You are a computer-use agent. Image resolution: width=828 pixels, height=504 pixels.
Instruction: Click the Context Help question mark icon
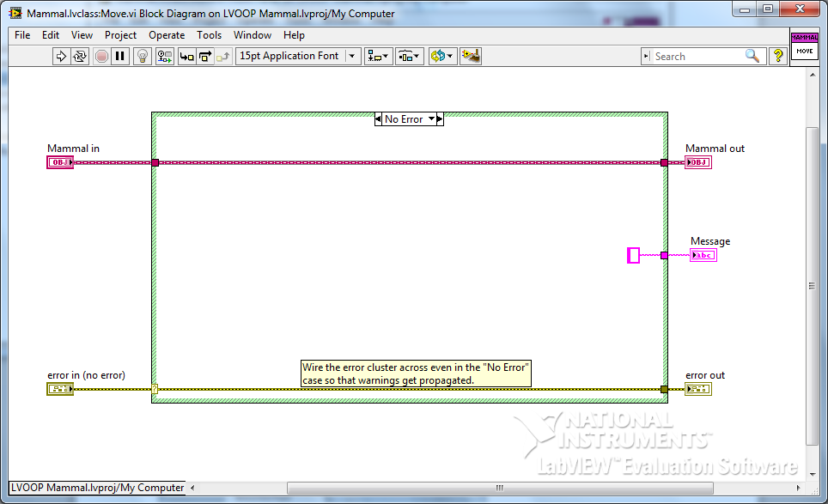pyautogui.click(x=776, y=56)
